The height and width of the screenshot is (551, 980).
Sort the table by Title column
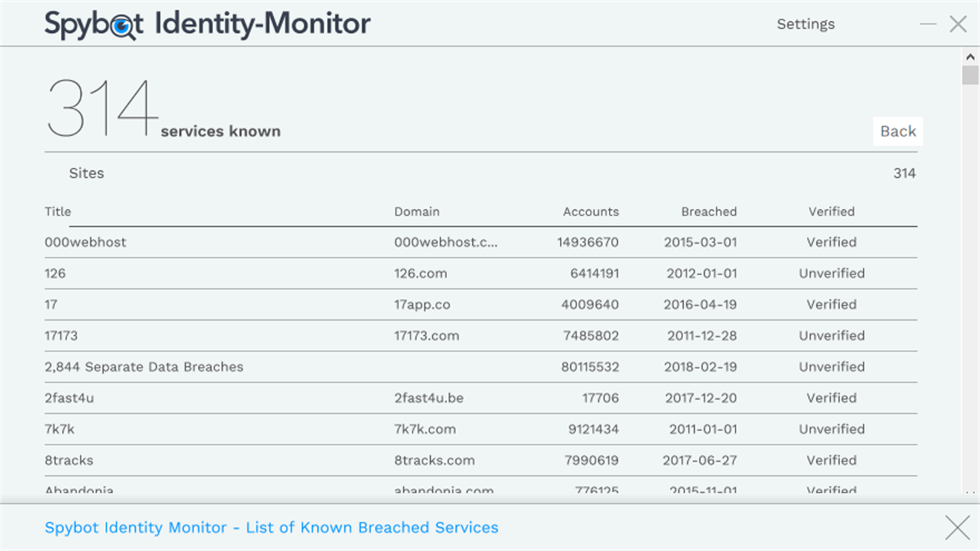click(x=57, y=211)
